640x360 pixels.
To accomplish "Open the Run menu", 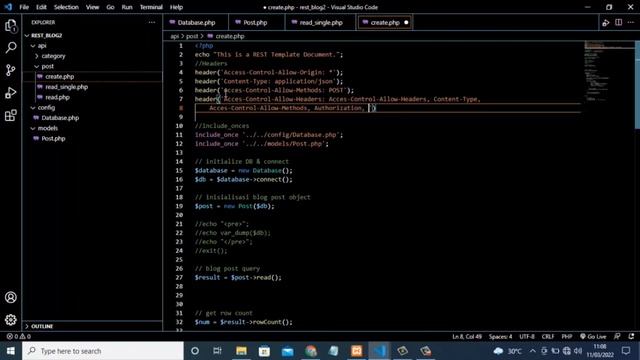I will click(x=127, y=7).
